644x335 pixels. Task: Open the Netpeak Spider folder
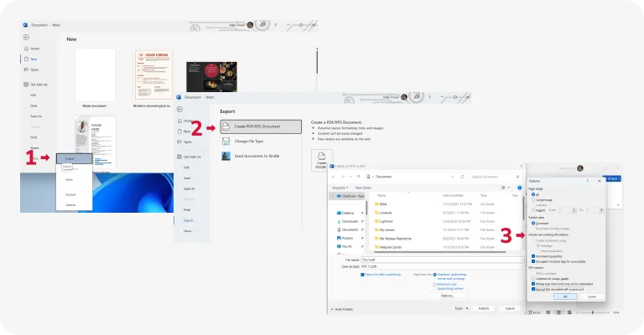(x=390, y=247)
